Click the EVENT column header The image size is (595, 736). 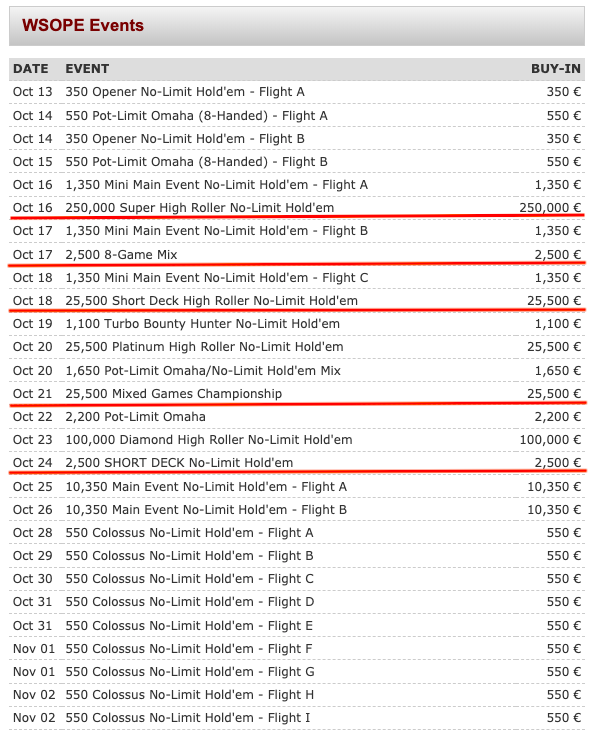coord(87,69)
